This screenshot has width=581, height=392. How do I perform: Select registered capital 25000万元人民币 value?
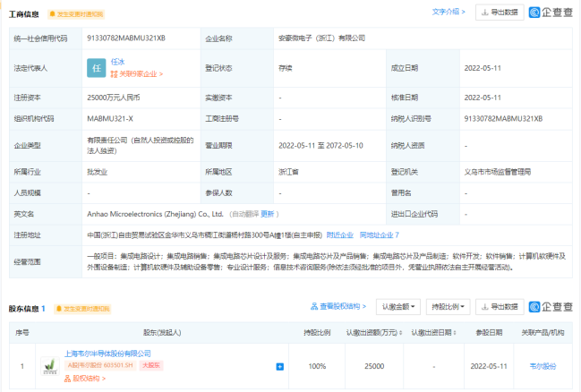pyautogui.click(x=114, y=98)
